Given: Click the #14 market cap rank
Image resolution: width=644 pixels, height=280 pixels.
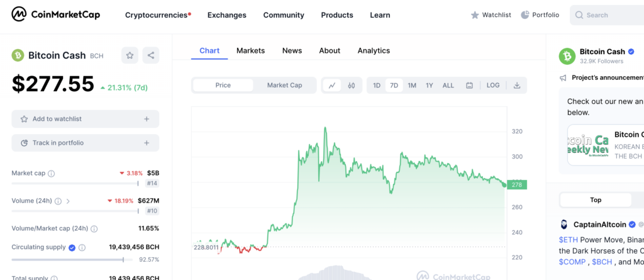Looking at the screenshot, I should pyautogui.click(x=152, y=183).
